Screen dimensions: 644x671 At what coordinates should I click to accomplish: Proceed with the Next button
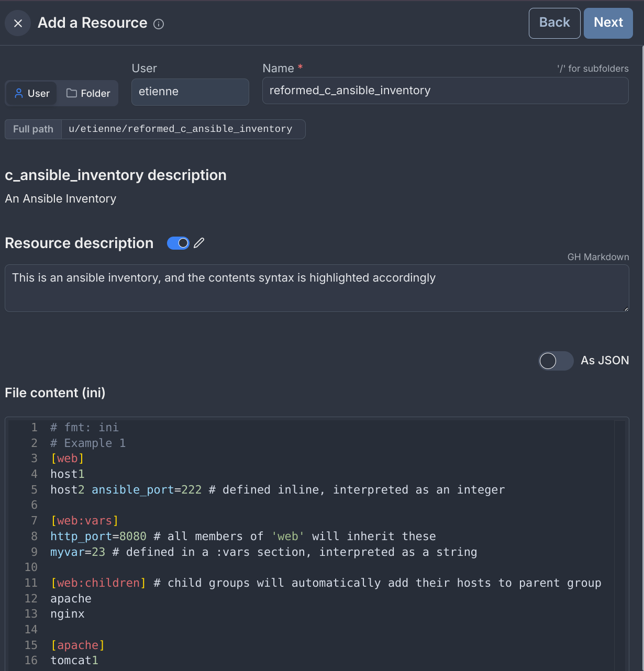coord(608,23)
